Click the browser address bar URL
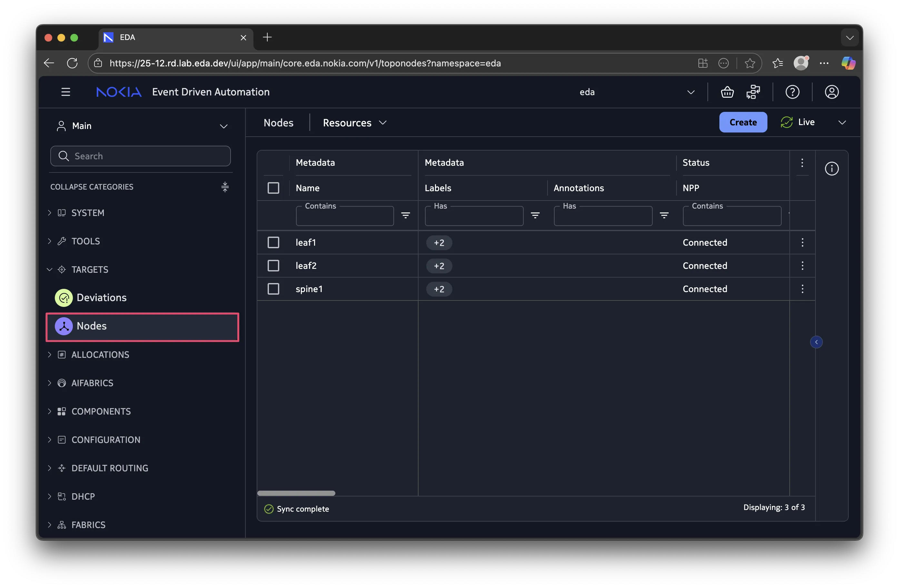This screenshot has height=588, width=899. [x=305, y=63]
